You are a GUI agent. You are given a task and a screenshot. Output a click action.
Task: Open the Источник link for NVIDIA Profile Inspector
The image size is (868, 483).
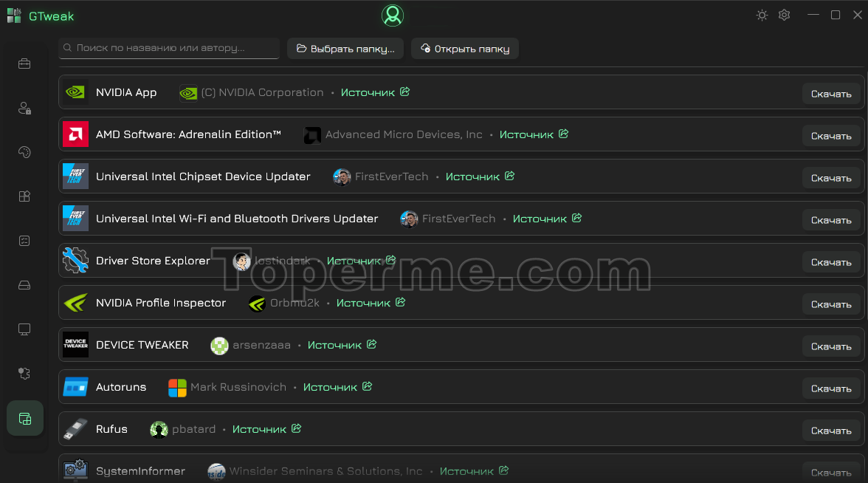click(x=371, y=303)
